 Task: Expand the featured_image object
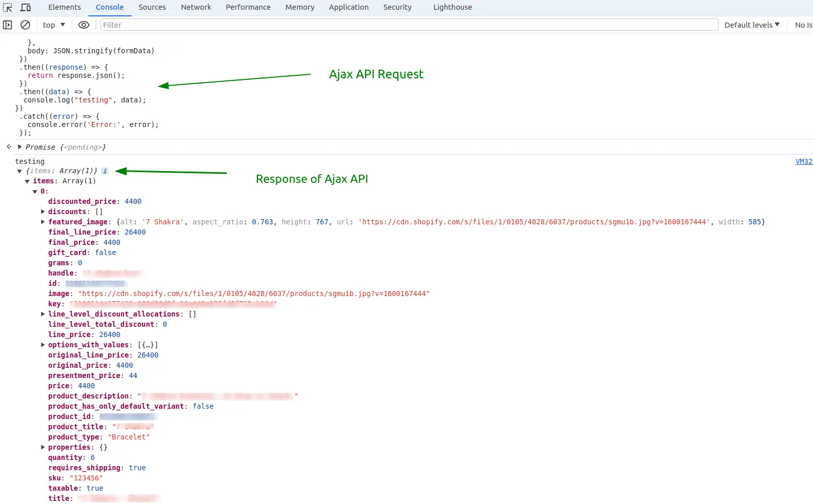pos(43,222)
